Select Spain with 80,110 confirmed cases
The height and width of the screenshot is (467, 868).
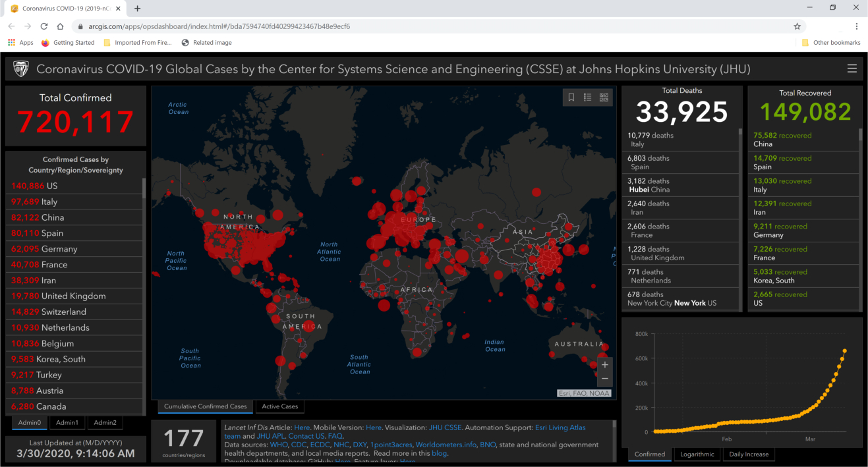coord(74,233)
